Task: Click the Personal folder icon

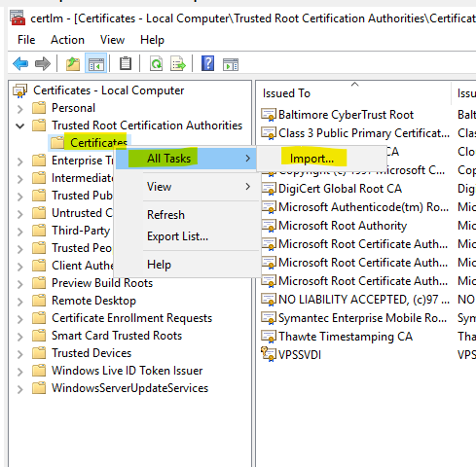Action: [39, 108]
